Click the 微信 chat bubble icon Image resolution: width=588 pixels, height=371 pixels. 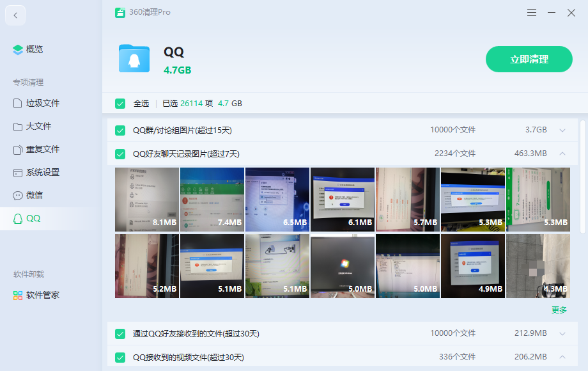tap(18, 196)
